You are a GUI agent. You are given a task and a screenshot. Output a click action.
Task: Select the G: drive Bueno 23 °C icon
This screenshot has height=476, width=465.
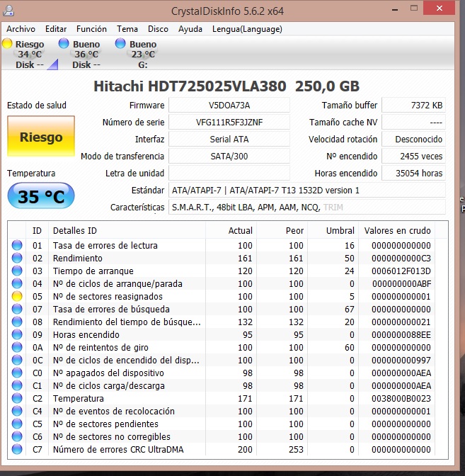(x=121, y=44)
